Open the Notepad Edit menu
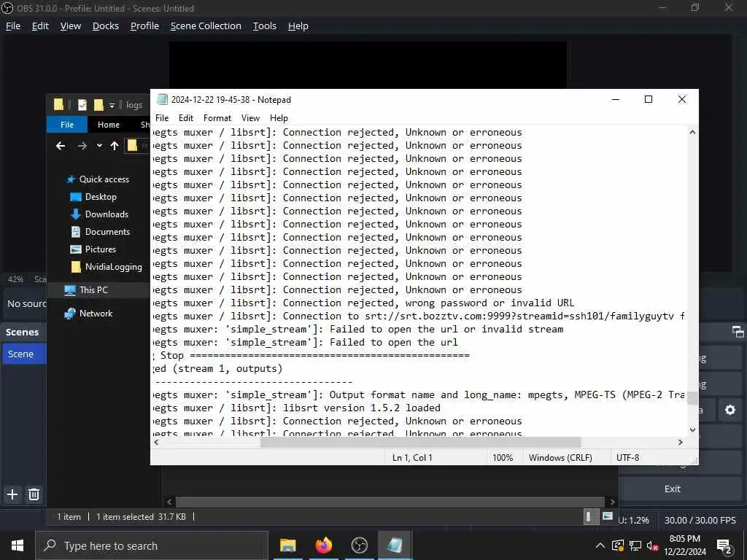The height and width of the screenshot is (560, 747). click(x=186, y=118)
